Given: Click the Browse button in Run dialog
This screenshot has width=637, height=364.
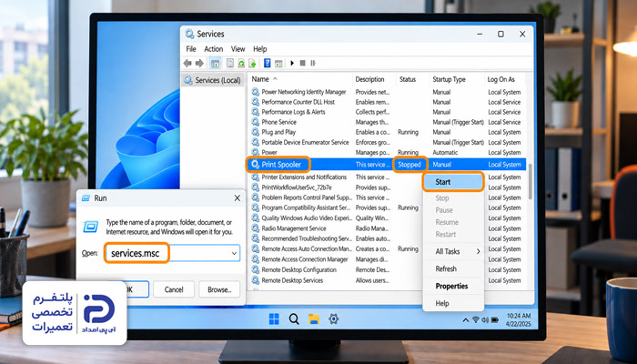Looking at the screenshot, I should [x=219, y=289].
